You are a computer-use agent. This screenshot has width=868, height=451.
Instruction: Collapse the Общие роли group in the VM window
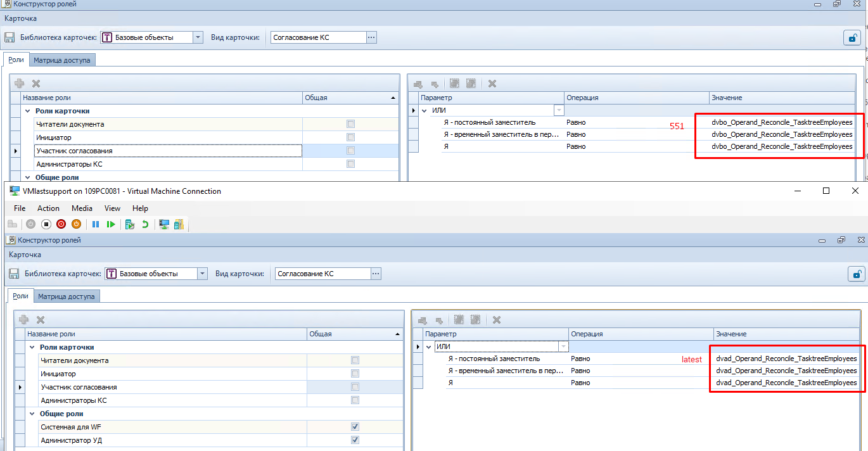32,414
